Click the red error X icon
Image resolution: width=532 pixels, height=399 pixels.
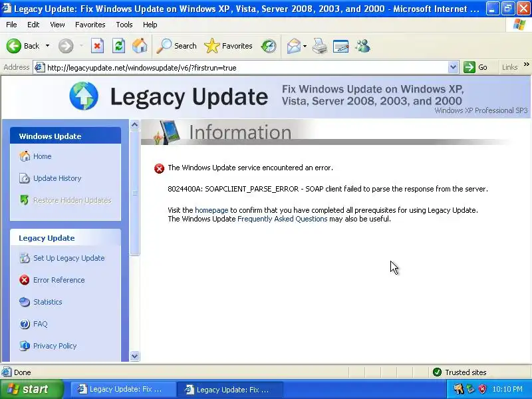[159, 168]
